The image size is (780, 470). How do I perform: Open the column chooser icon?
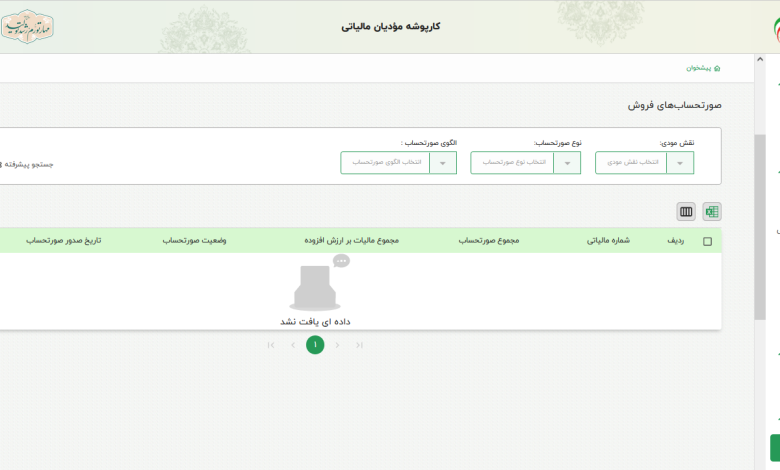[686, 211]
